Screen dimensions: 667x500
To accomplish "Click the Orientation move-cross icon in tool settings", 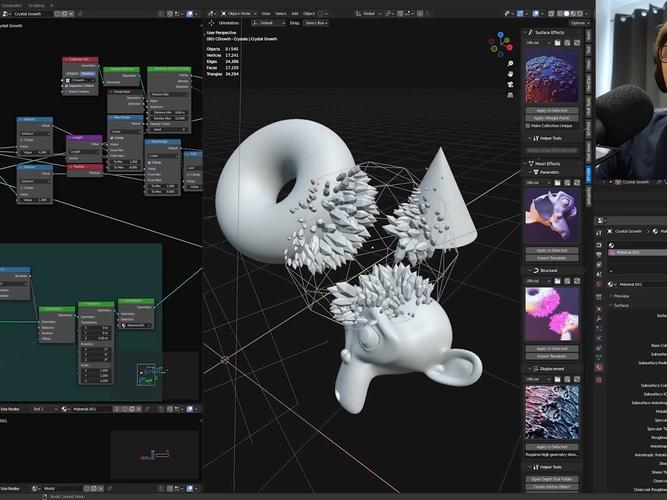I will (x=211, y=23).
